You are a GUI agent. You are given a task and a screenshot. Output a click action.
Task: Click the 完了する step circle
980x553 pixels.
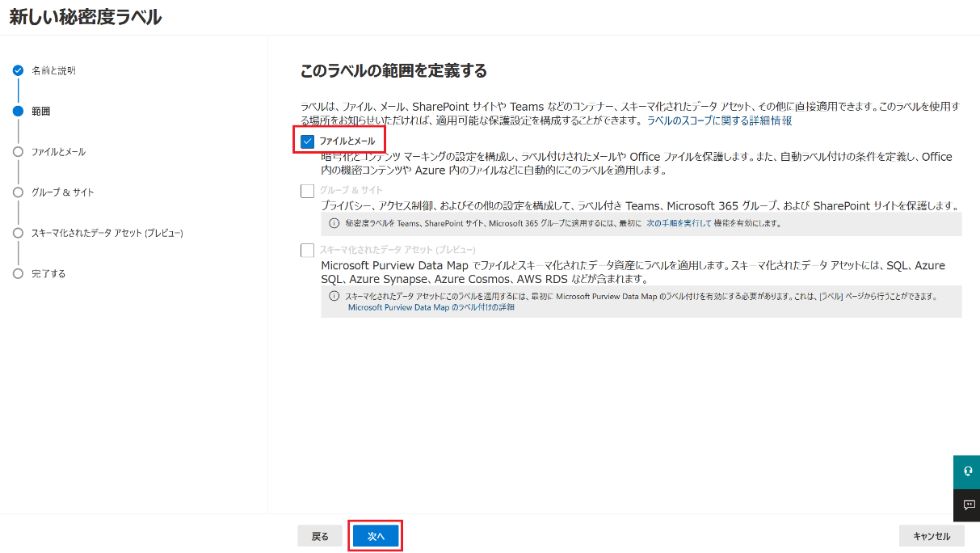(x=18, y=273)
